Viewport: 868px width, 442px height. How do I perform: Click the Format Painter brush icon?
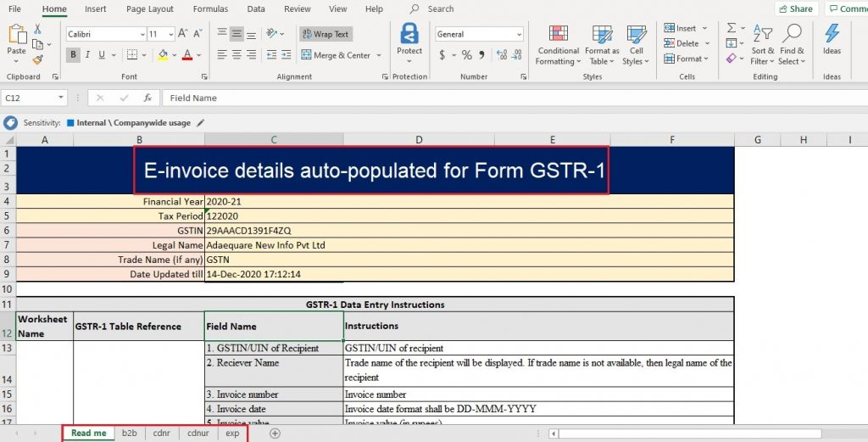[x=37, y=59]
